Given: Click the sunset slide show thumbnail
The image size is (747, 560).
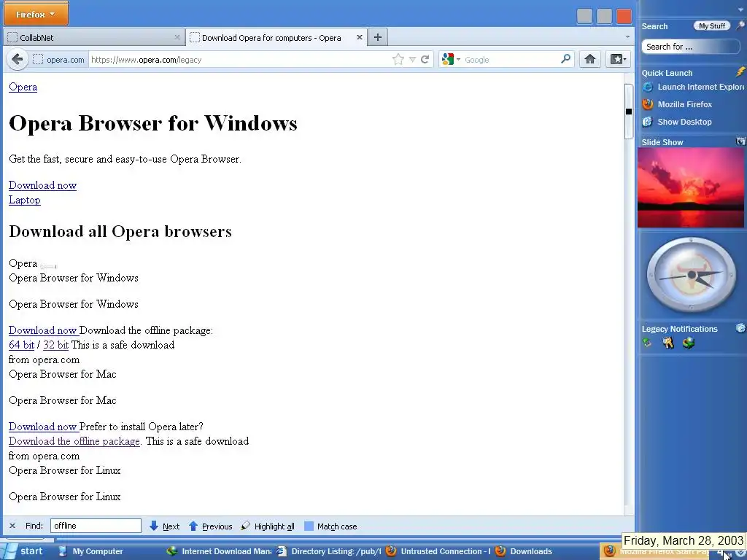Looking at the screenshot, I should click(x=691, y=187).
